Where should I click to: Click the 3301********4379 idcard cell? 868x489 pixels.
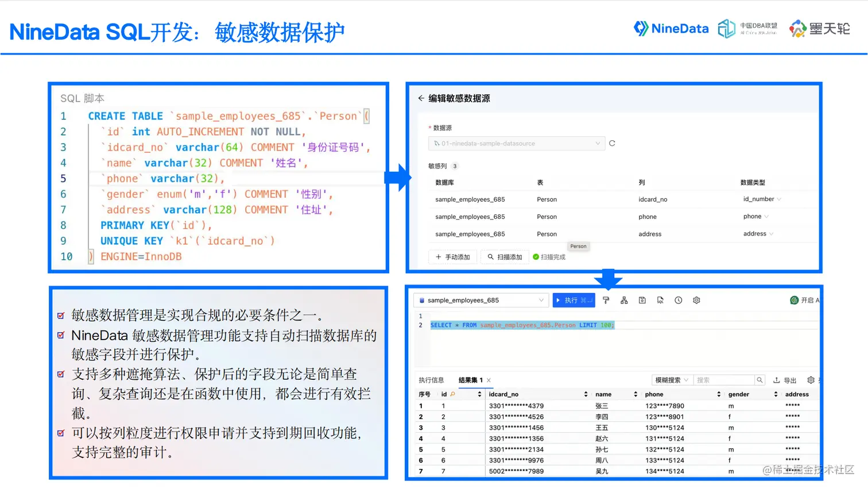(x=516, y=406)
